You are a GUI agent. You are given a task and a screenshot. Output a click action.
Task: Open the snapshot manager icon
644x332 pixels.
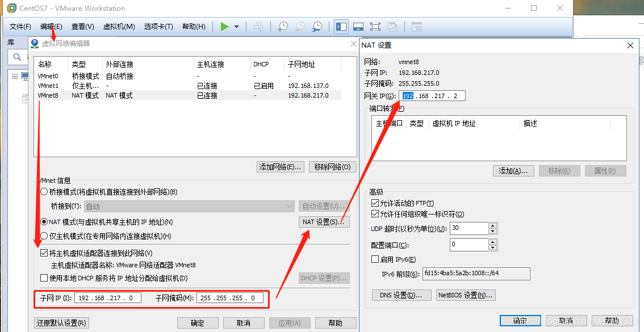click(317, 27)
